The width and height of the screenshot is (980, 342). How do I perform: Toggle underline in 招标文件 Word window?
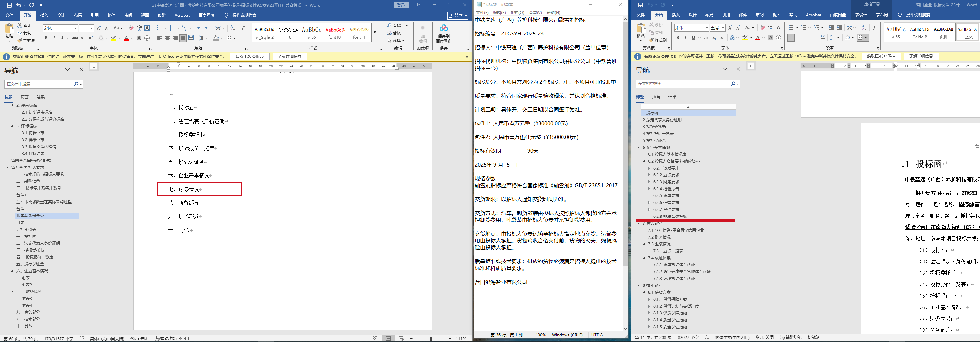click(62, 38)
